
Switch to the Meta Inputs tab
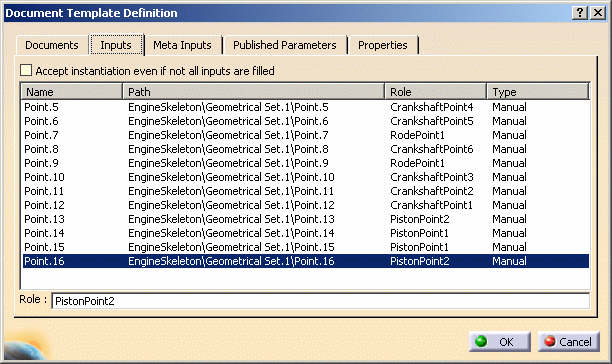[x=182, y=45]
